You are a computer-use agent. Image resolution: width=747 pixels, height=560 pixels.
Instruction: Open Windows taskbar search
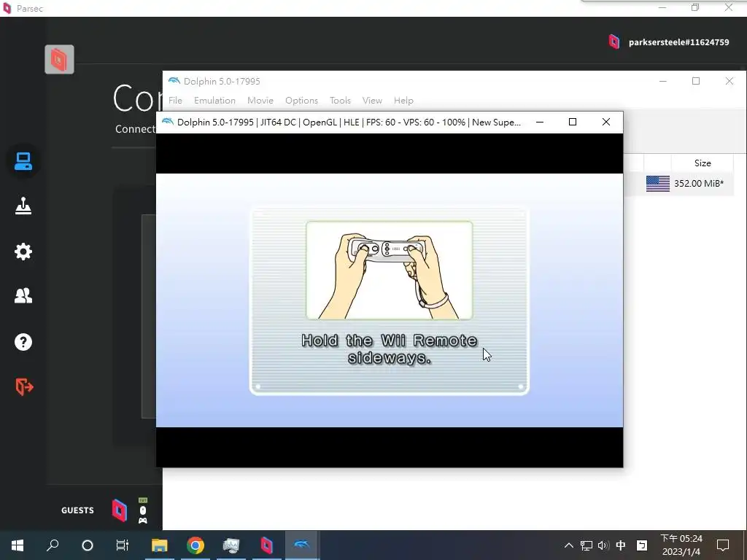(x=53, y=545)
